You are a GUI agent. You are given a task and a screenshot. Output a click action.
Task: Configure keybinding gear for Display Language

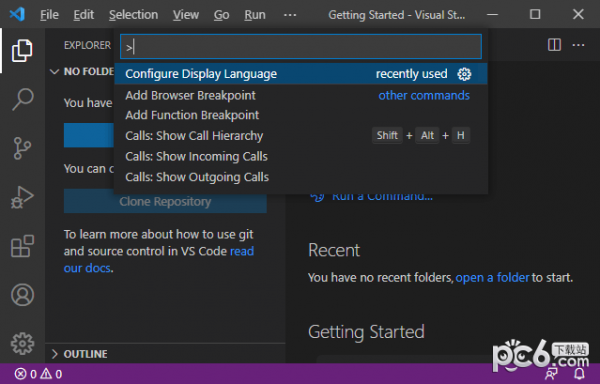coord(464,74)
